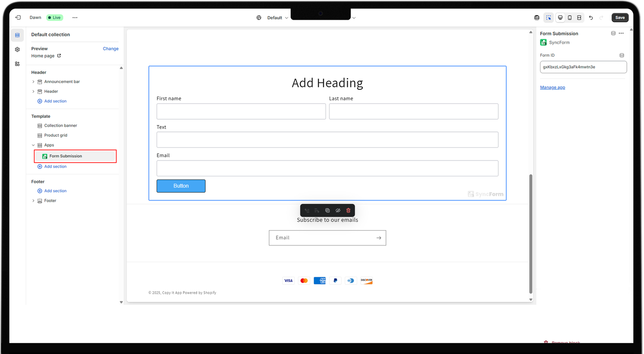Click the Email field in SyncForm form
644x354 pixels.
(x=327, y=168)
